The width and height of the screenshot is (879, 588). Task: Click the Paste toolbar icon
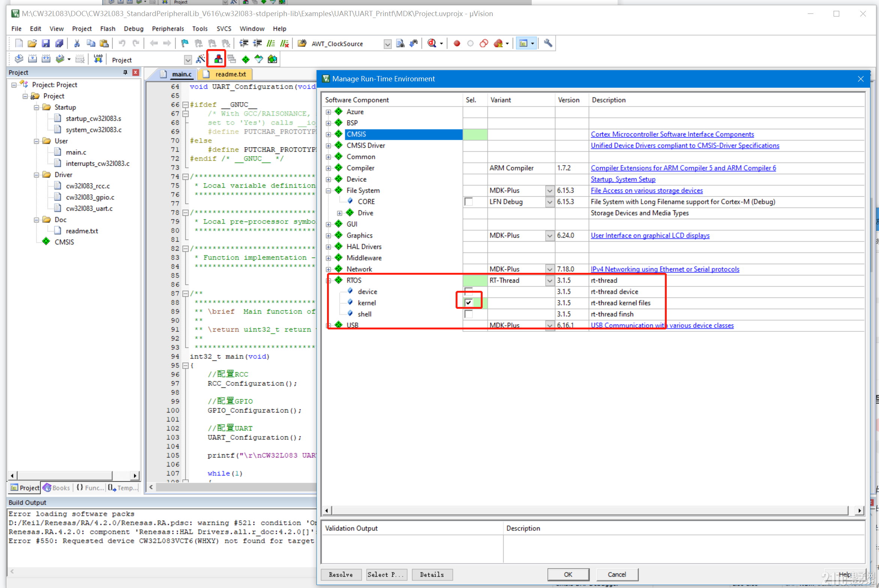pos(104,43)
